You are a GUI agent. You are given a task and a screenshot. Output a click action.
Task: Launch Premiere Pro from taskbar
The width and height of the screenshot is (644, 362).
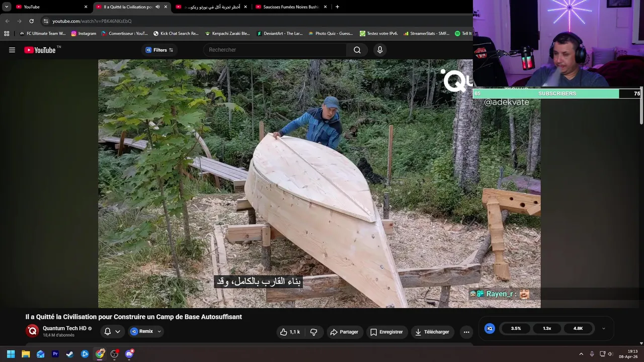click(x=55, y=354)
